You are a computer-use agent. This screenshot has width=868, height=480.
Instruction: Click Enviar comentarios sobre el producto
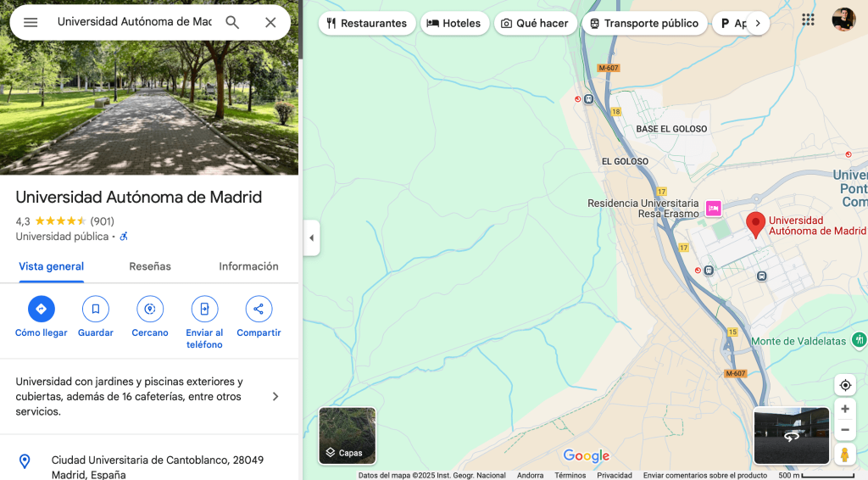click(704, 476)
